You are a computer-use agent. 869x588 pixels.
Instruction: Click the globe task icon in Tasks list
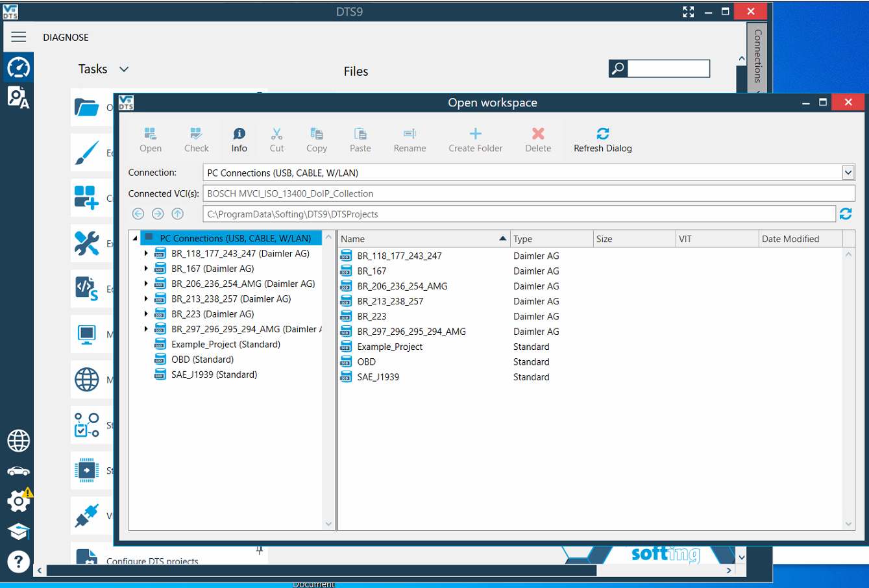86,380
